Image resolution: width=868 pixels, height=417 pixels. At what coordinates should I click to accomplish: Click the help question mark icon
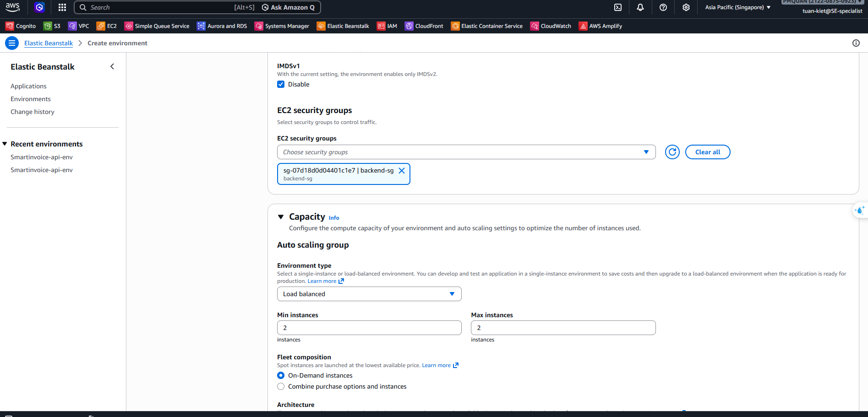click(663, 7)
